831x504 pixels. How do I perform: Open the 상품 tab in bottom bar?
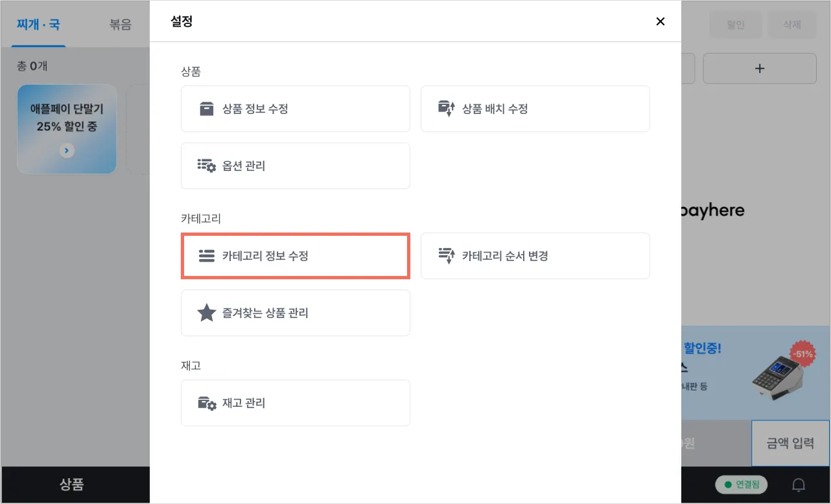[x=71, y=485]
